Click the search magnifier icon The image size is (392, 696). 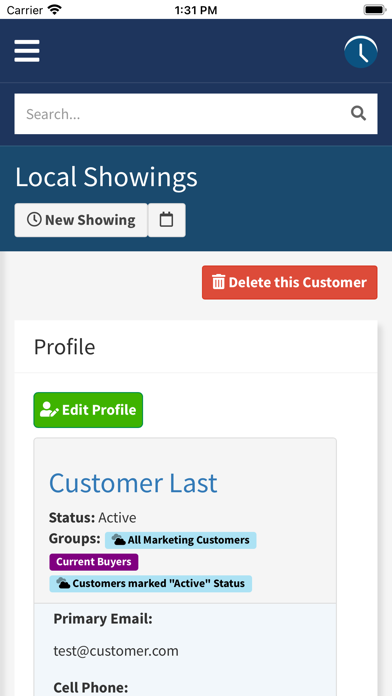pyautogui.click(x=358, y=114)
